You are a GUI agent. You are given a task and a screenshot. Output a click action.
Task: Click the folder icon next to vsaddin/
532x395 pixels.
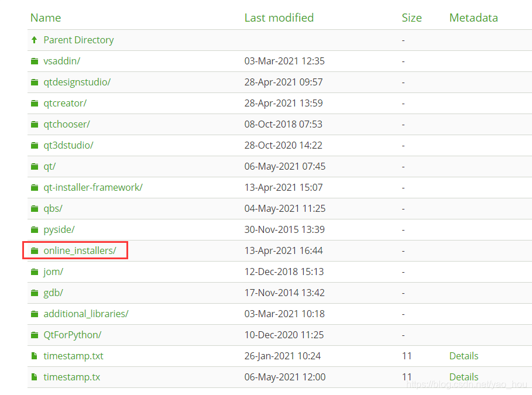[x=35, y=61]
